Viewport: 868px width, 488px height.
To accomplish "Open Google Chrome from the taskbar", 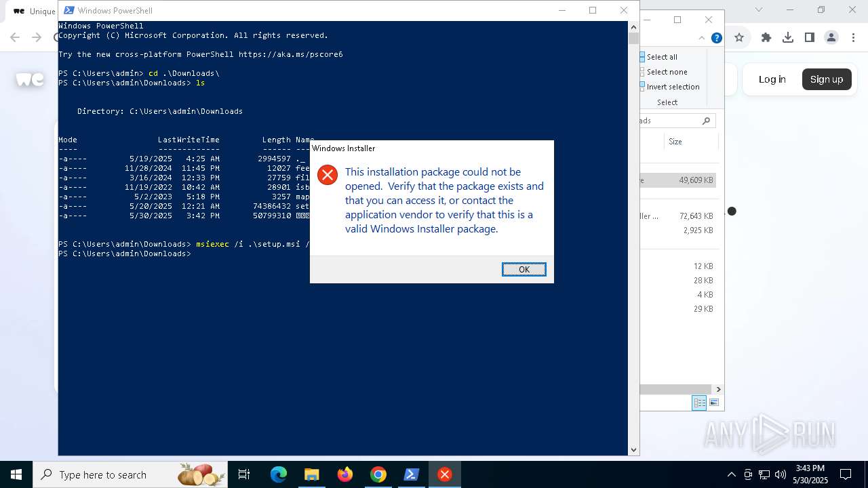I will pos(378,474).
